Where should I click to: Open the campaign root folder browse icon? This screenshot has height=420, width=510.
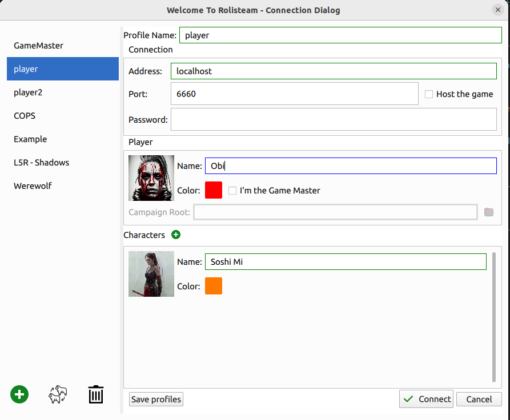[x=488, y=212]
